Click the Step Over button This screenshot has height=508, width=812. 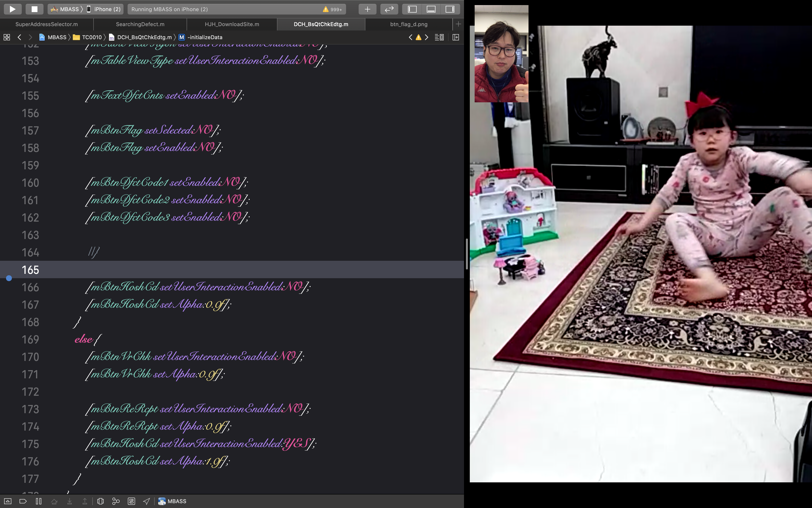point(54,501)
